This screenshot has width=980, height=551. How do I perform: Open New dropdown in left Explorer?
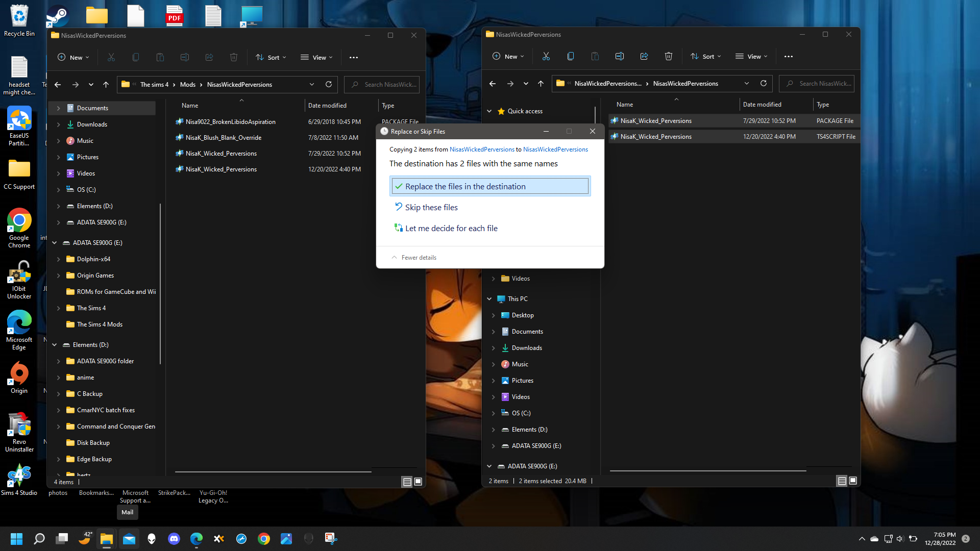[x=73, y=58]
